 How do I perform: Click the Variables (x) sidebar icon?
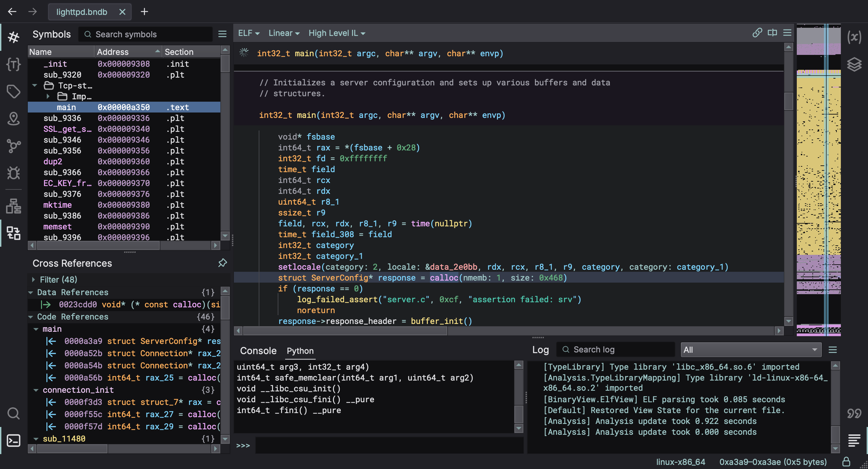tap(854, 37)
